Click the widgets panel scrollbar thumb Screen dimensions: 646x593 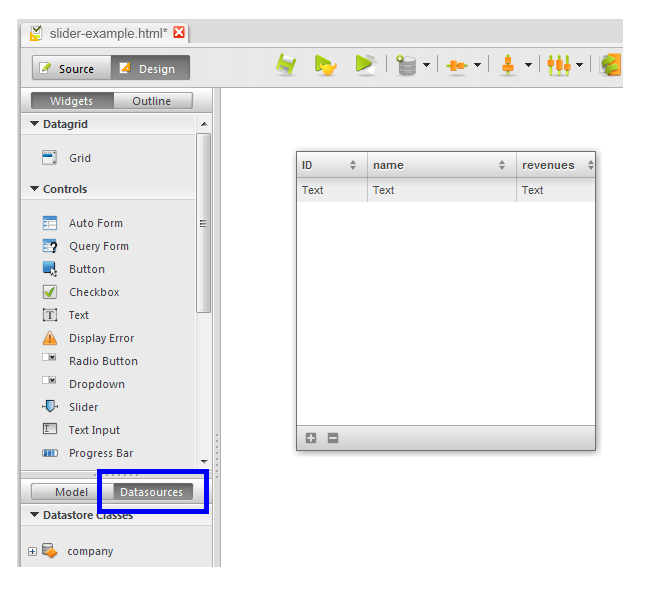[x=204, y=223]
